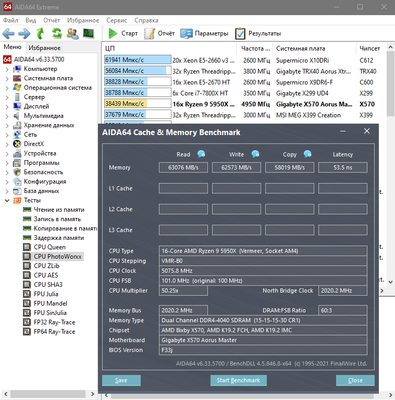Open the users management toolbar icon
The image size is (395, 400).
73,33
